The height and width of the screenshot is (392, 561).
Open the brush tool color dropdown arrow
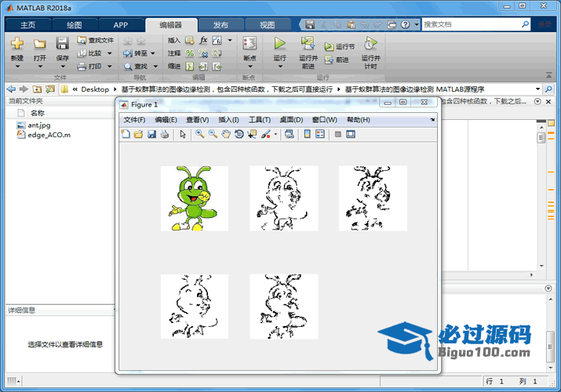pos(275,134)
